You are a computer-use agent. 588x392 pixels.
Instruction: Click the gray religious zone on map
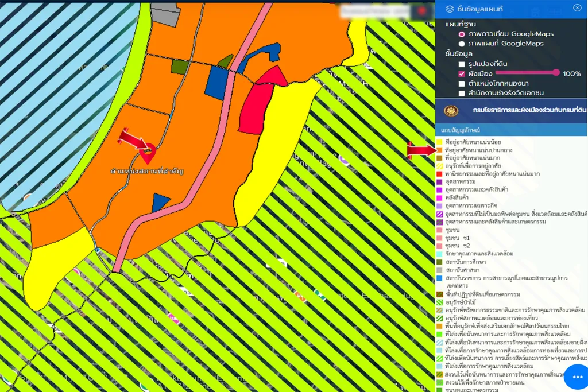pos(164,15)
